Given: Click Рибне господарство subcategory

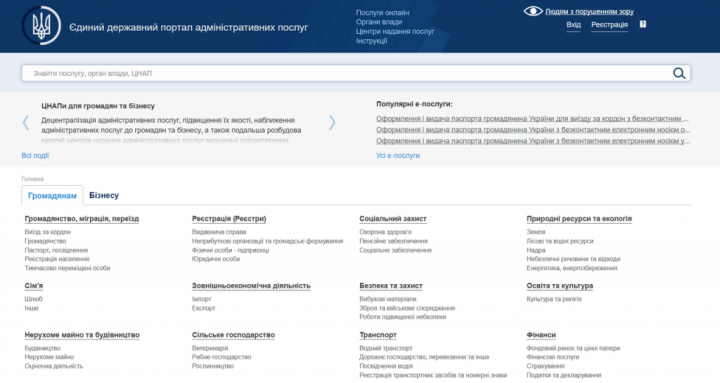Looking at the screenshot, I should (221, 357).
